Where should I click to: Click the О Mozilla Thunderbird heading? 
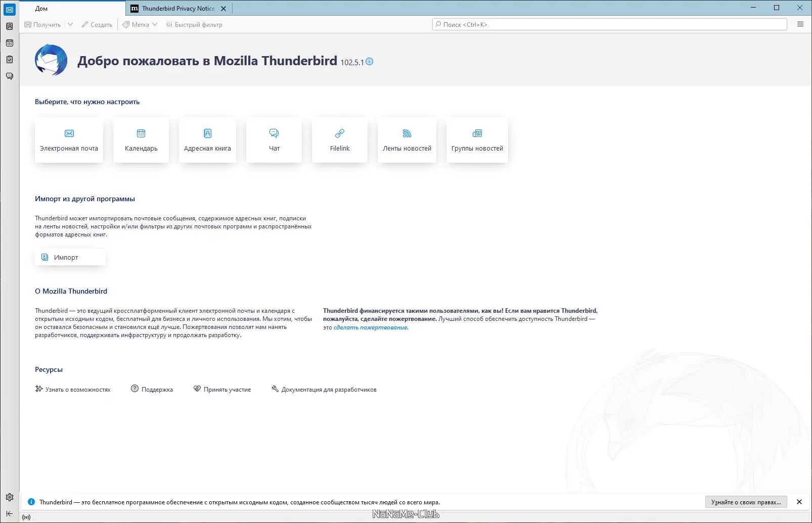click(71, 291)
